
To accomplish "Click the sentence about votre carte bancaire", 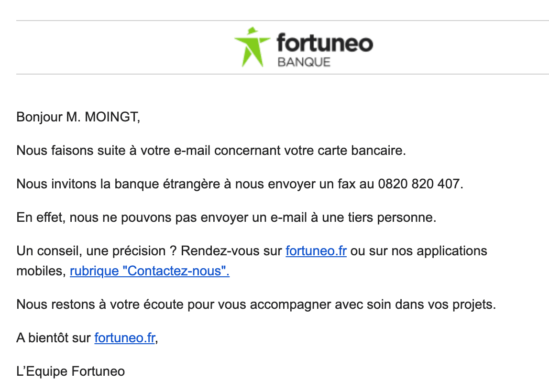I will 211,151.
